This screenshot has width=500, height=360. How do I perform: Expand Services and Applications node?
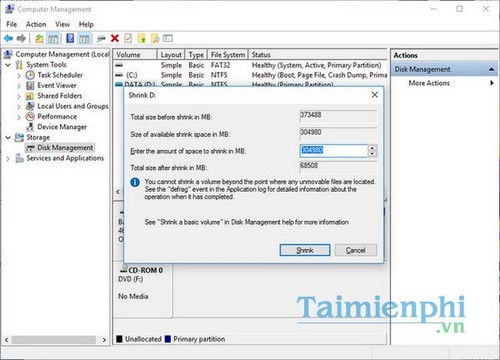point(8,159)
